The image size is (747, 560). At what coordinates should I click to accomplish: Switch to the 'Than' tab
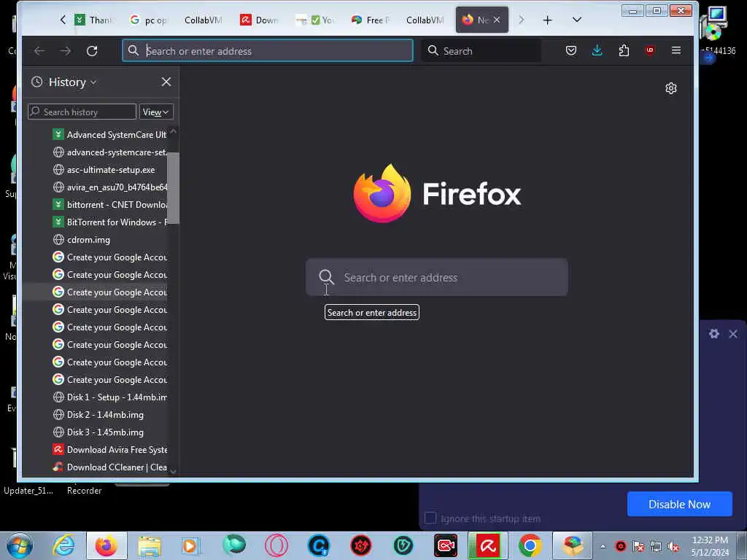click(x=93, y=20)
